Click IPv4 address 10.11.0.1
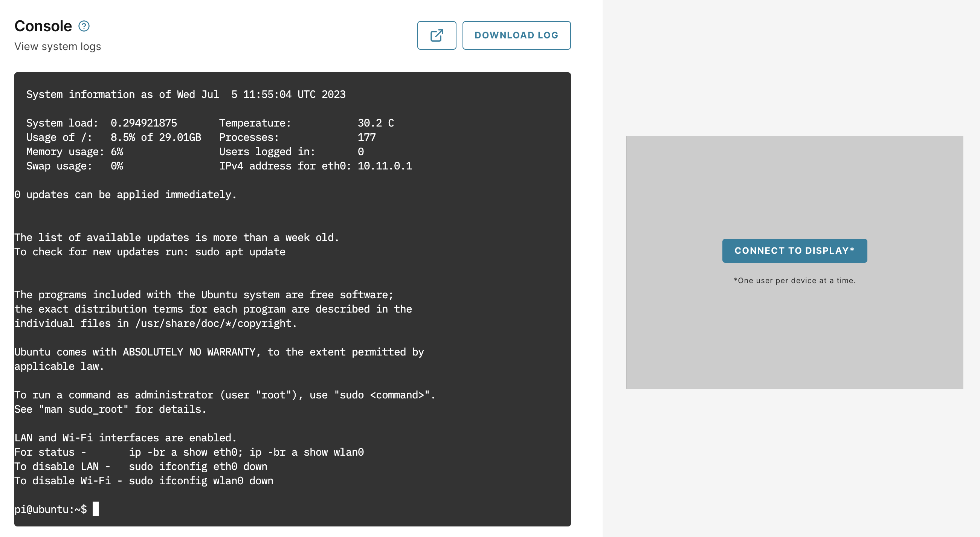The width and height of the screenshot is (980, 537). click(x=385, y=166)
